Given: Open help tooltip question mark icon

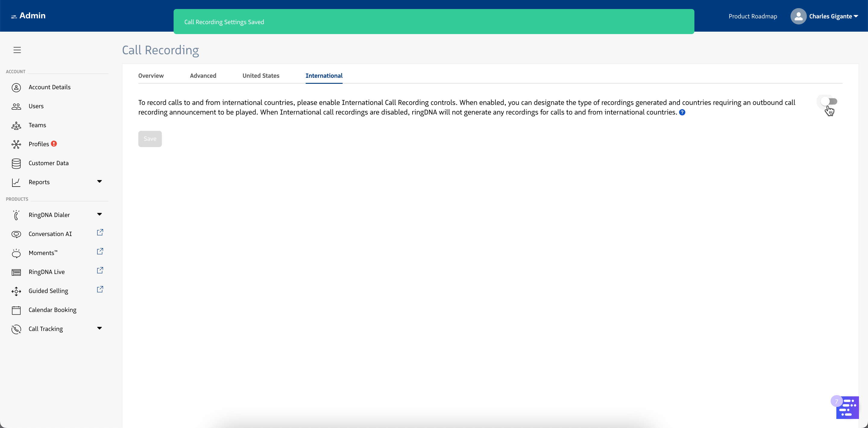Looking at the screenshot, I should (x=682, y=112).
